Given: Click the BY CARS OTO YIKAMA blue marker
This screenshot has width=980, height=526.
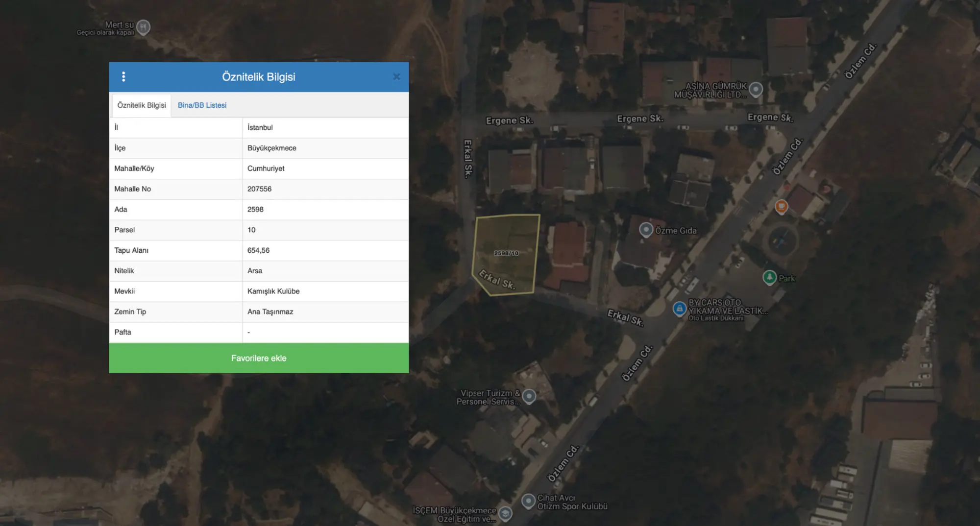Looking at the screenshot, I should click(679, 309).
